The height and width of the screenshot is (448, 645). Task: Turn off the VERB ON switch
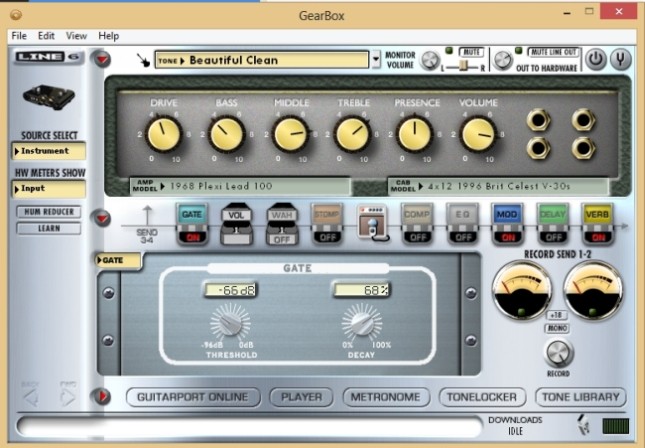(597, 237)
